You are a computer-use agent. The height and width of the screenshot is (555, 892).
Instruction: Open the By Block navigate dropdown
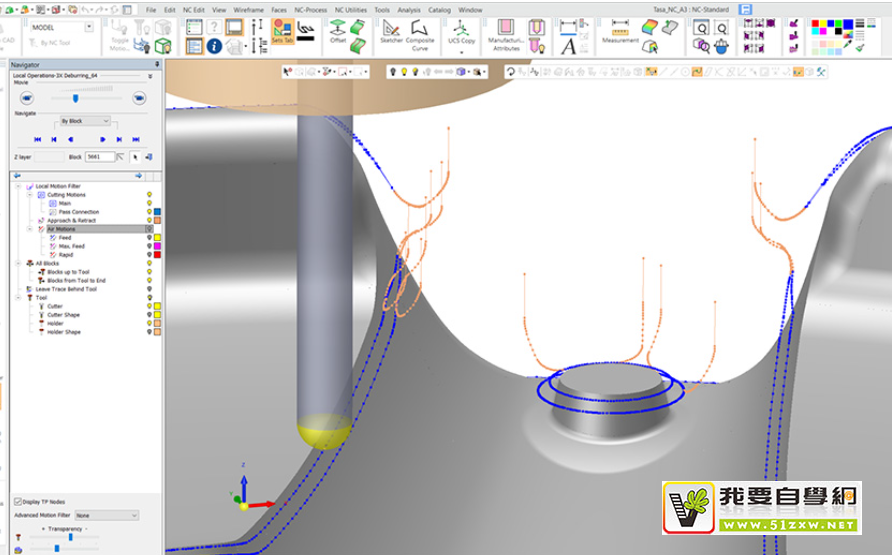click(84, 121)
